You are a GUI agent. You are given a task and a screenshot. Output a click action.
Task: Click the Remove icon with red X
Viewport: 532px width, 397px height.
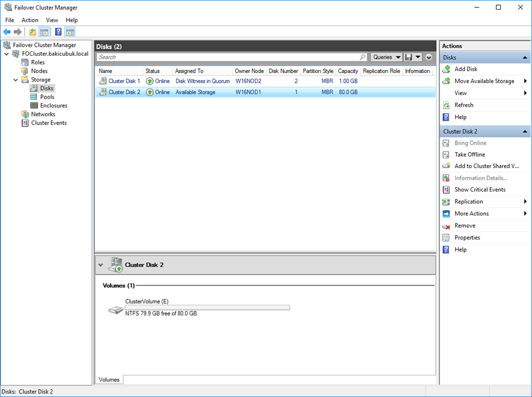point(446,226)
